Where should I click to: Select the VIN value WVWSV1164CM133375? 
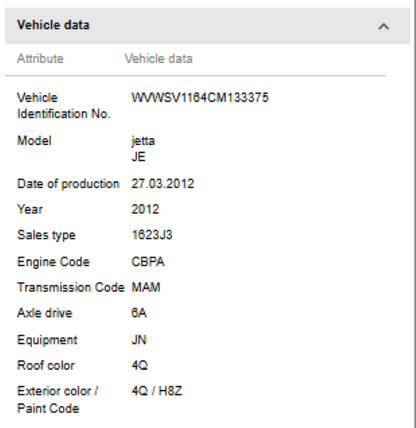(200, 98)
